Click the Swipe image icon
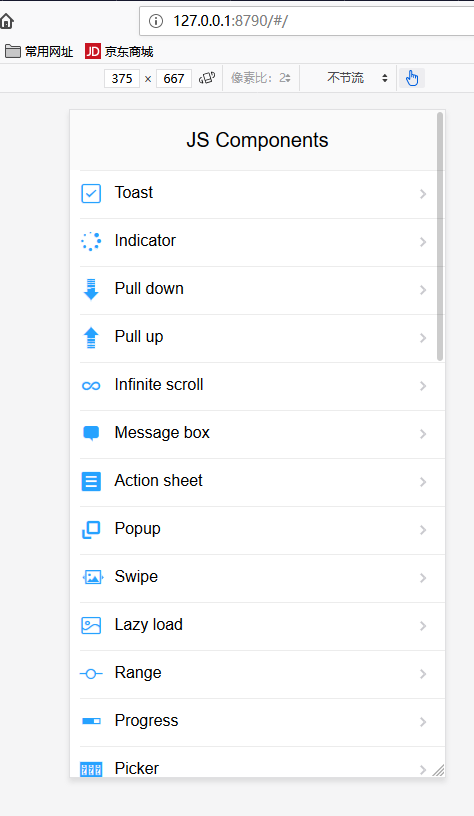The image size is (474, 816). coord(93,577)
